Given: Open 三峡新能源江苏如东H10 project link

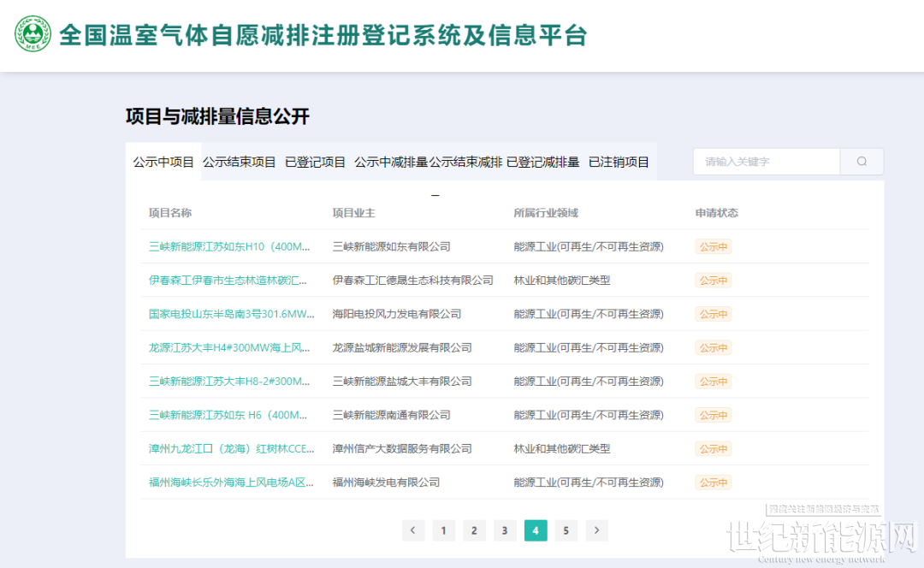Looking at the screenshot, I should (229, 247).
